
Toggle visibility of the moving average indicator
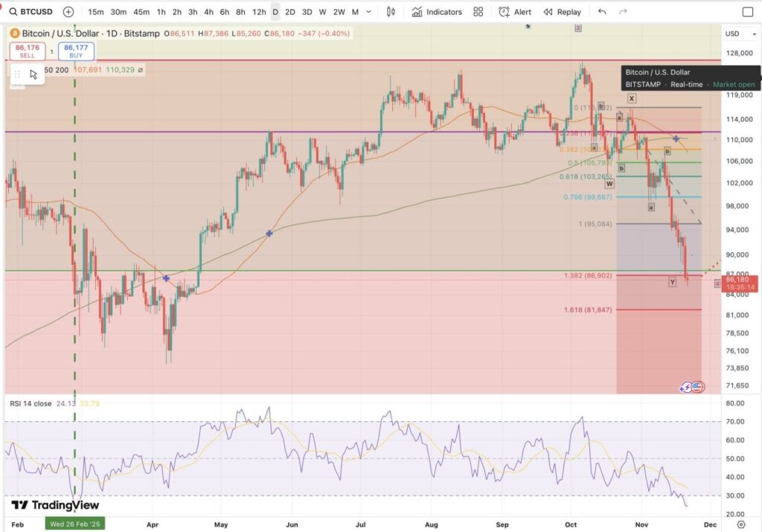pos(140,70)
